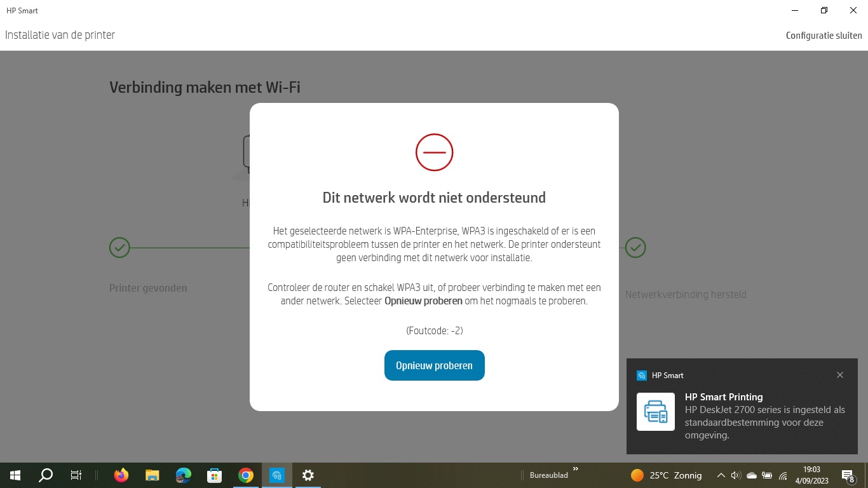
Task: Open the Wi-Fi network tray icon
Action: tap(783, 475)
